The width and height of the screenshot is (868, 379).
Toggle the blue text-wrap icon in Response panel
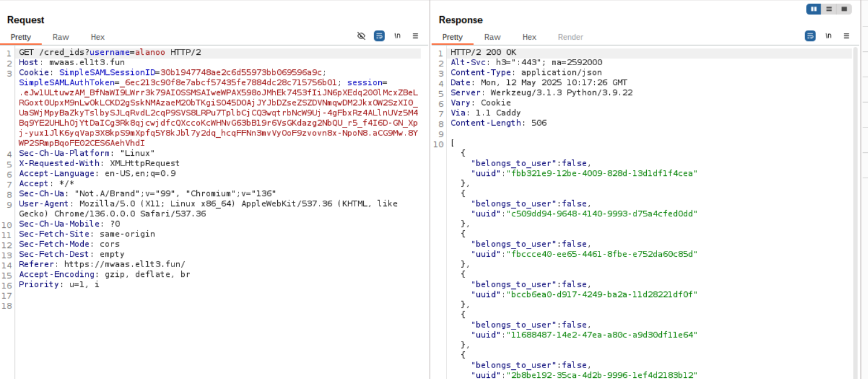[x=810, y=36]
